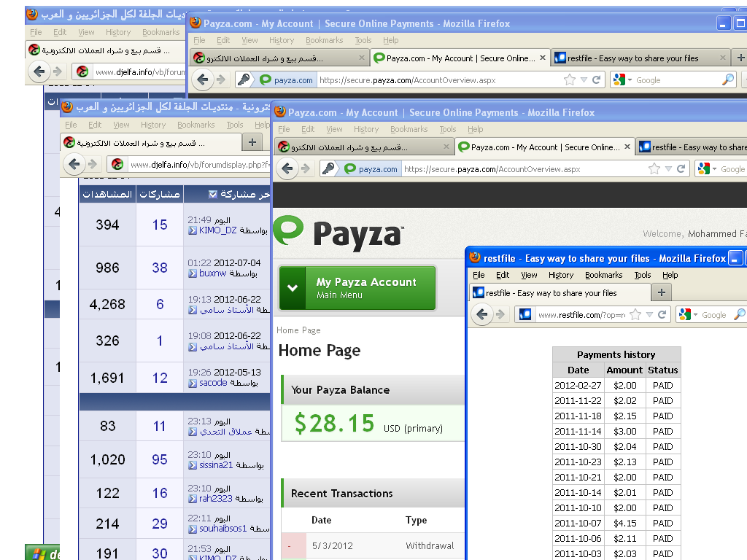
Task: Click the restfile site icon in its address bar
Action: tap(525, 314)
